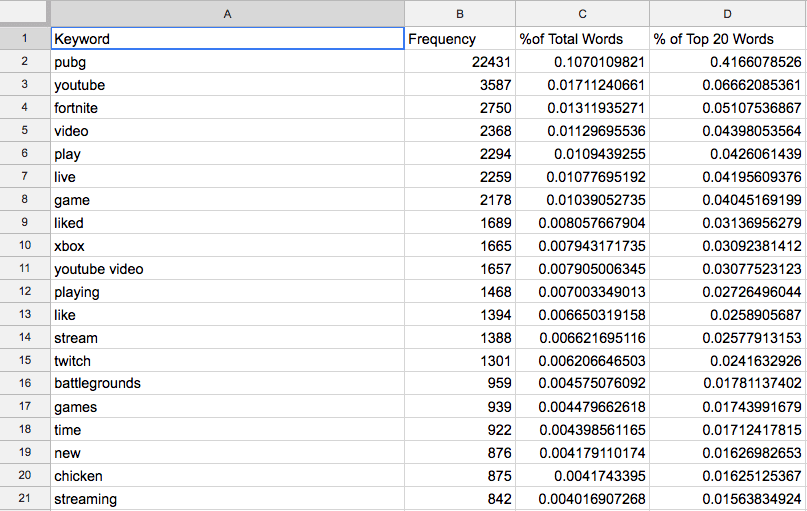Viewport: 807px width, 511px height.
Task: Click frequency value 1657
Action: (460, 269)
